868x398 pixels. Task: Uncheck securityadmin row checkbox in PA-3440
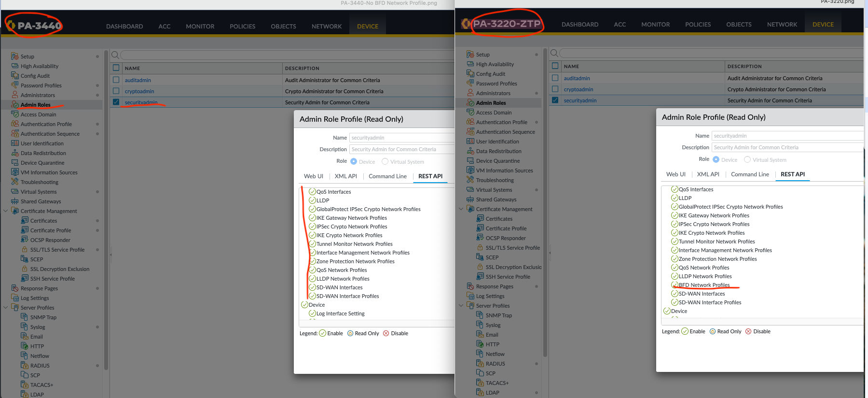pos(116,102)
